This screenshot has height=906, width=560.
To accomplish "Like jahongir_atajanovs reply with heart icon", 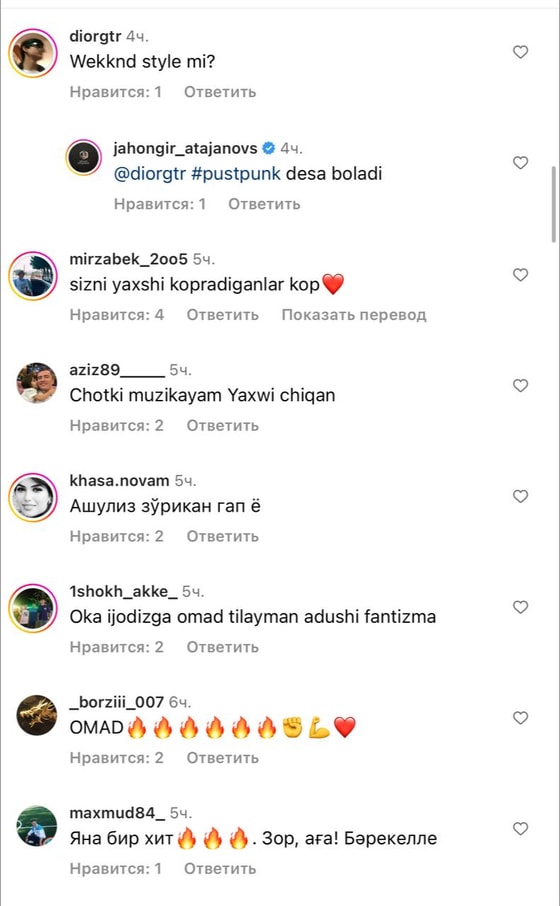I will (x=521, y=163).
